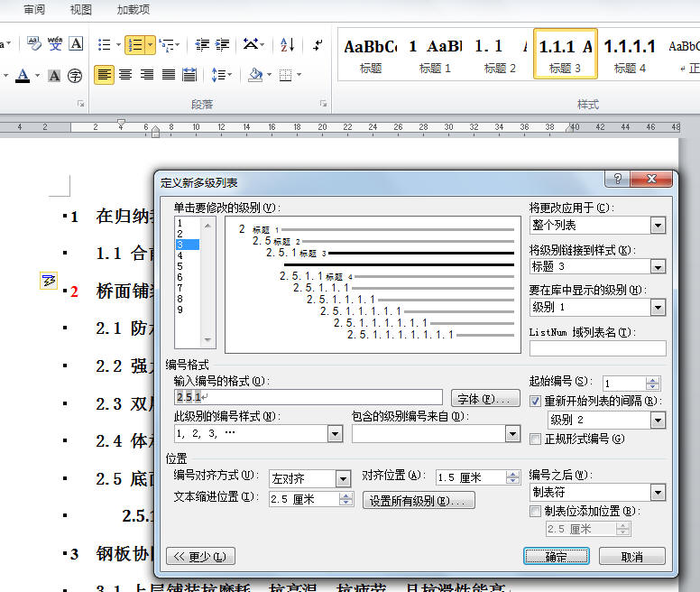Click the phonetic guide wén icon
Image resolution: width=700 pixels, height=592 pixels.
tap(55, 43)
